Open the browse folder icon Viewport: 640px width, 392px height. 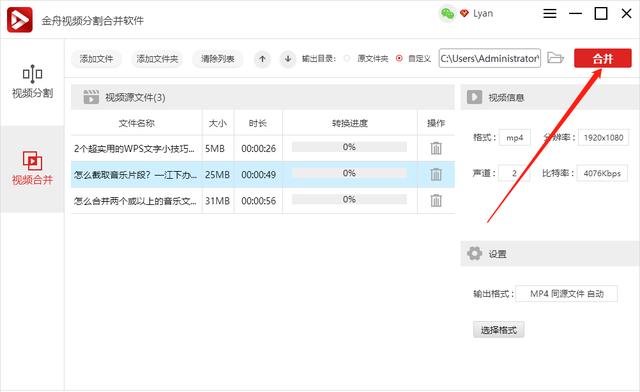[x=555, y=58]
